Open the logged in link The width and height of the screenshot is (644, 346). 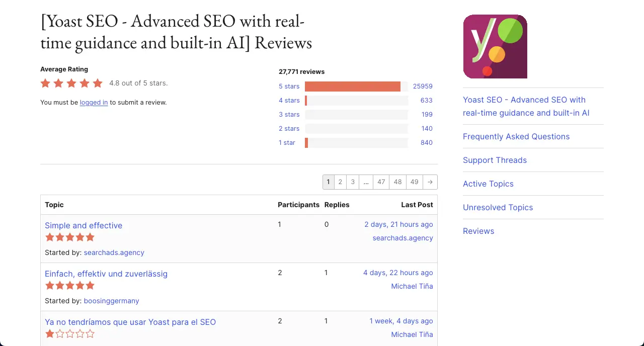(94, 102)
